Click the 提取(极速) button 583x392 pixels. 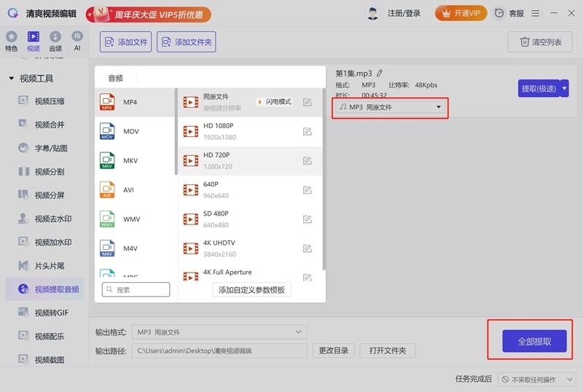pos(539,88)
